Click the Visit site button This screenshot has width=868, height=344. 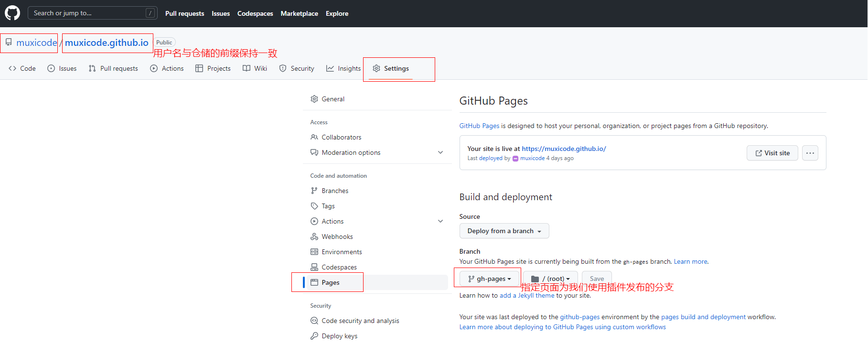tap(772, 153)
